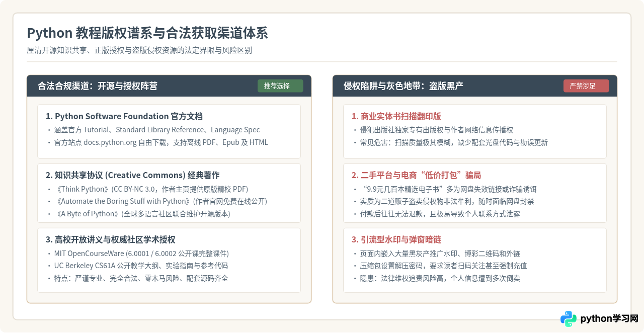Click the header 侵权陷阱与灰色地带：盗版黑产
Viewport: 644px width, 333px height.
pos(404,86)
